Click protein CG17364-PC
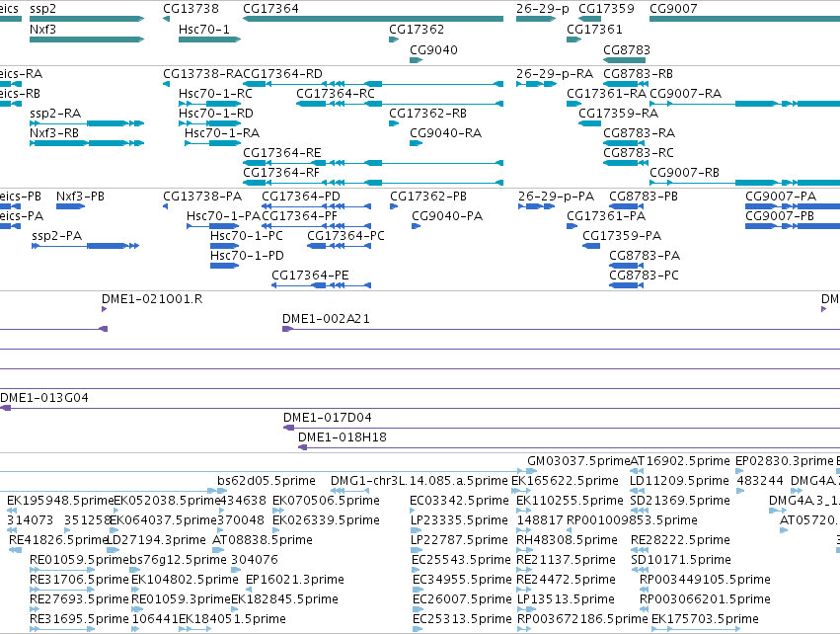The image size is (840, 634). click(340, 246)
